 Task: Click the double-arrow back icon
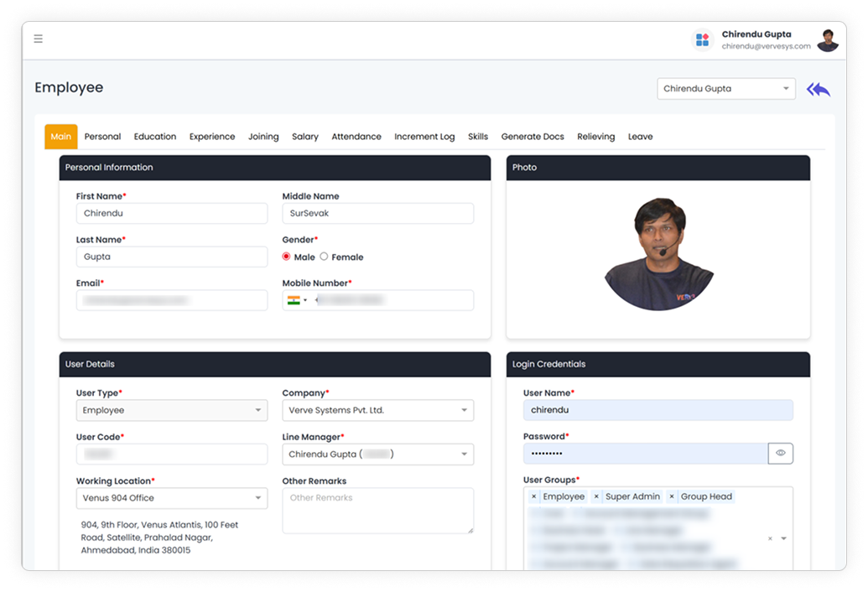[x=819, y=89]
